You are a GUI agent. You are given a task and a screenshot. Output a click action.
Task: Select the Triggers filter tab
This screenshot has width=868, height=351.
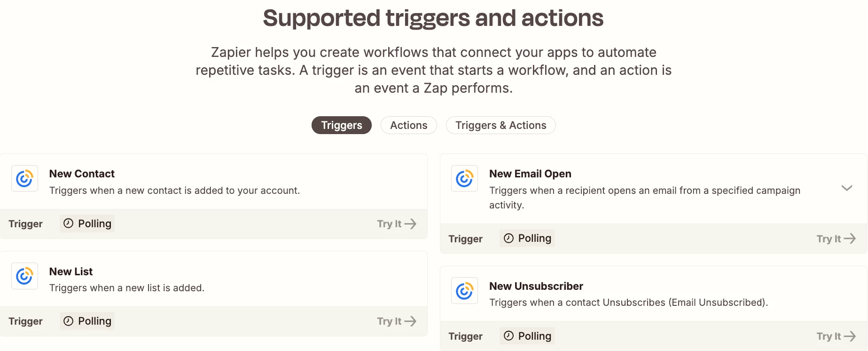tap(342, 125)
